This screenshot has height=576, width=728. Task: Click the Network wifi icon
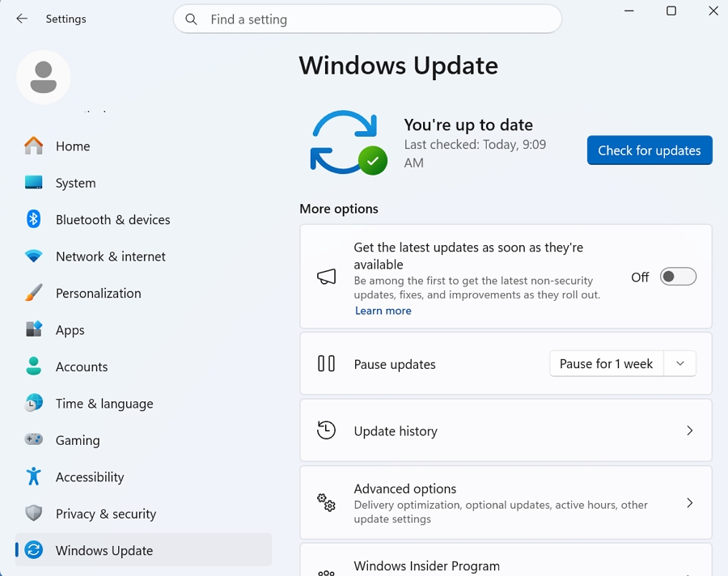coord(34,256)
